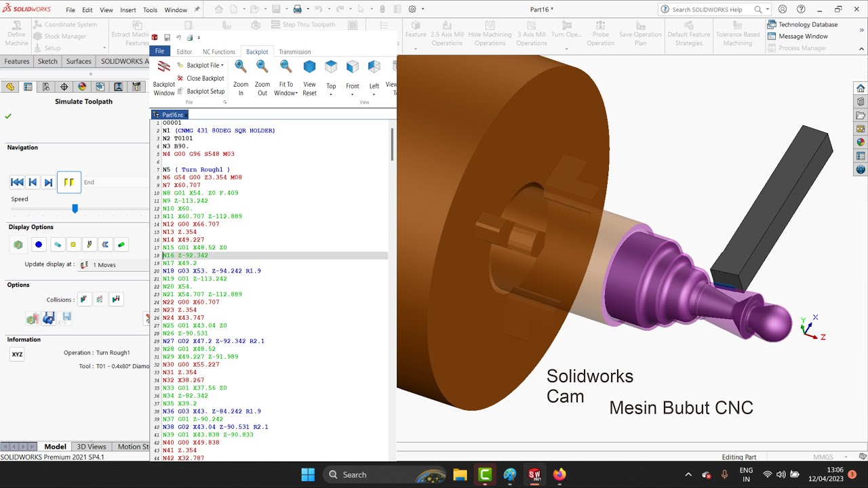
Task: Switch to the 3D Views bottom tab
Action: pyautogui.click(x=92, y=447)
